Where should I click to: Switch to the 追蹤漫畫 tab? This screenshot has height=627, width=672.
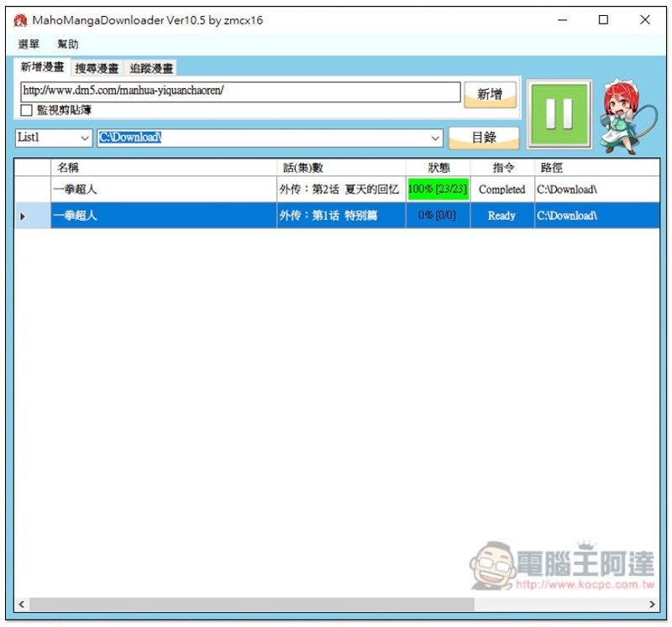click(x=151, y=68)
